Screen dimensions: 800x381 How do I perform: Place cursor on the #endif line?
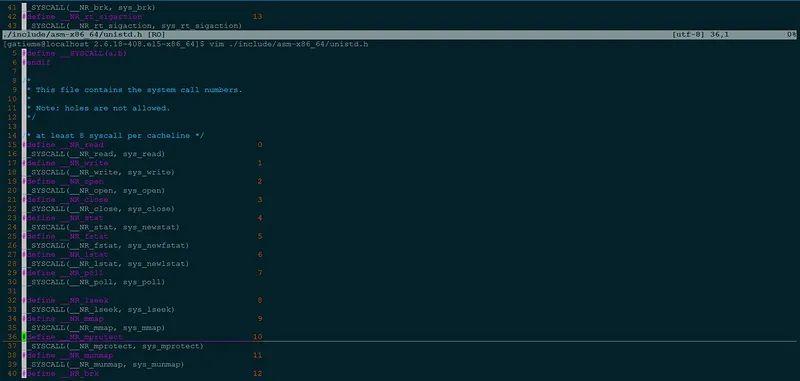(36, 62)
